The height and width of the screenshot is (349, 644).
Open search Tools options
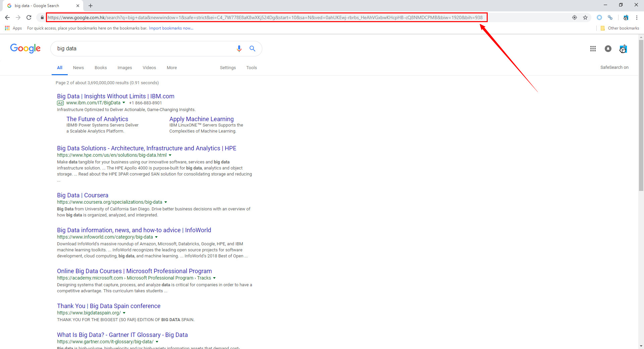coord(252,68)
